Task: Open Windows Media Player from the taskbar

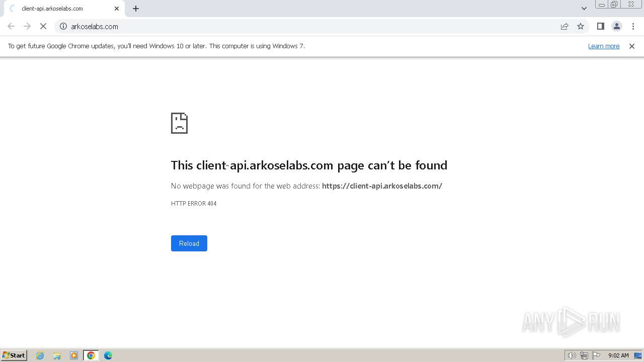Action: 74,355
